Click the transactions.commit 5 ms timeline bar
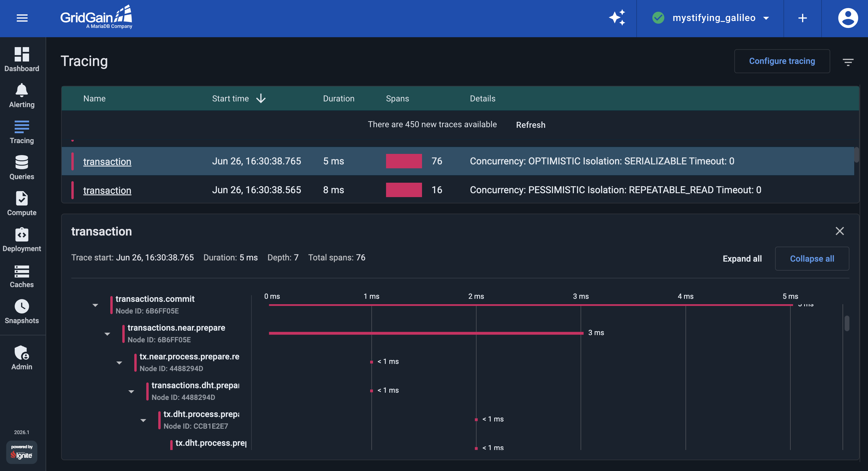The width and height of the screenshot is (868, 471). pos(531,305)
